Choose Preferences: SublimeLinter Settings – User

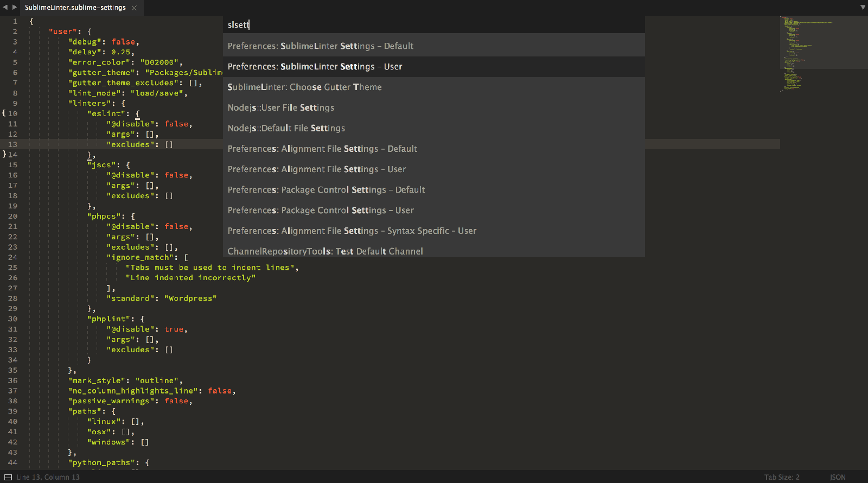click(434, 67)
